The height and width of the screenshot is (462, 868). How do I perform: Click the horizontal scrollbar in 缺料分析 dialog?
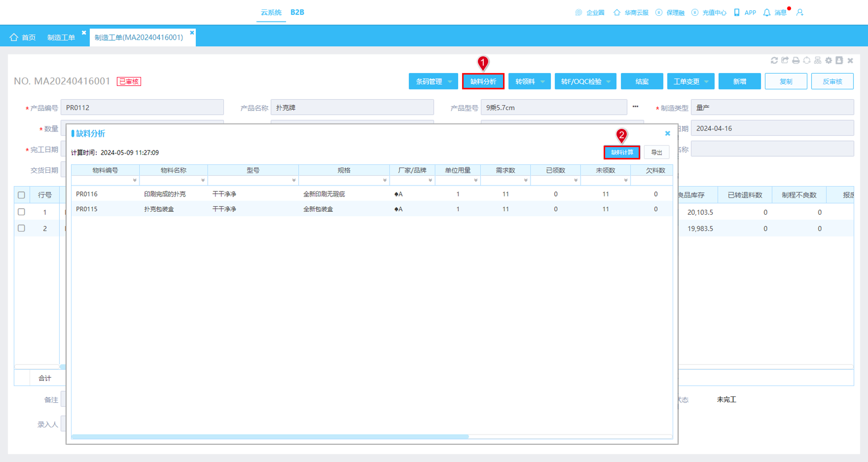[x=270, y=436]
